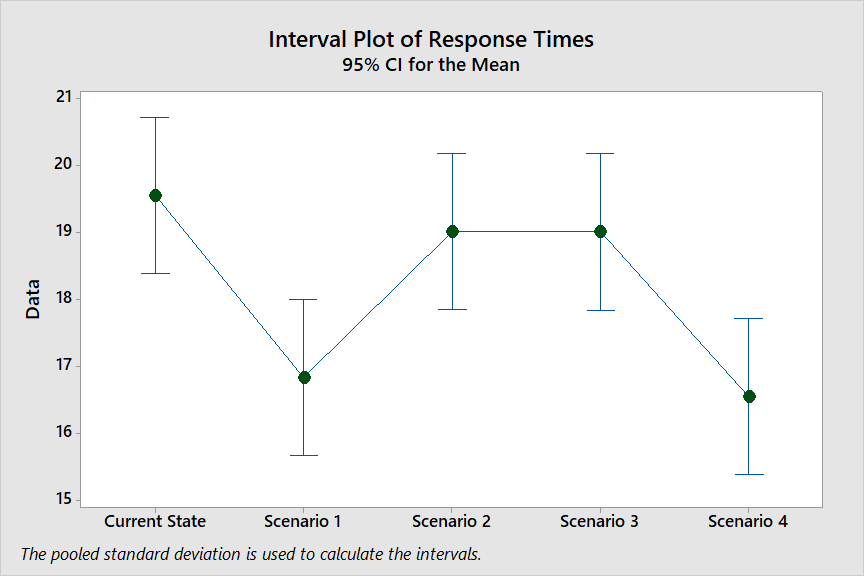The width and height of the screenshot is (864, 576).
Task: Click the Scenario 3 x-axis label
Action: (600, 521)
